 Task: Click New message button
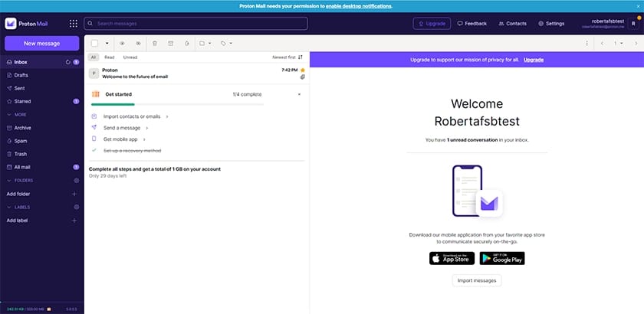(x=42, y=43)
